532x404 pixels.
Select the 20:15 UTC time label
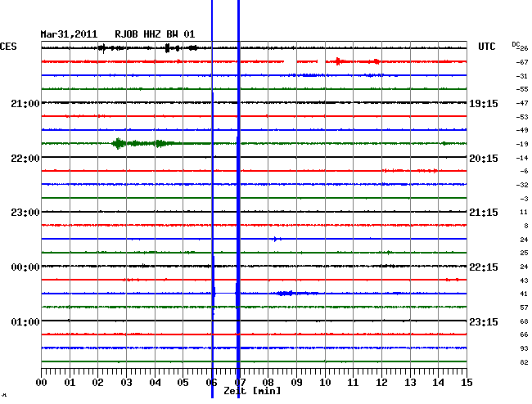click(484, 159)
